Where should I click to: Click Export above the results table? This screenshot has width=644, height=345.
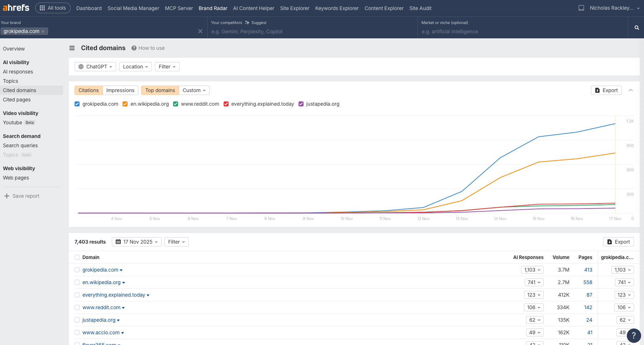coord(619,242)
